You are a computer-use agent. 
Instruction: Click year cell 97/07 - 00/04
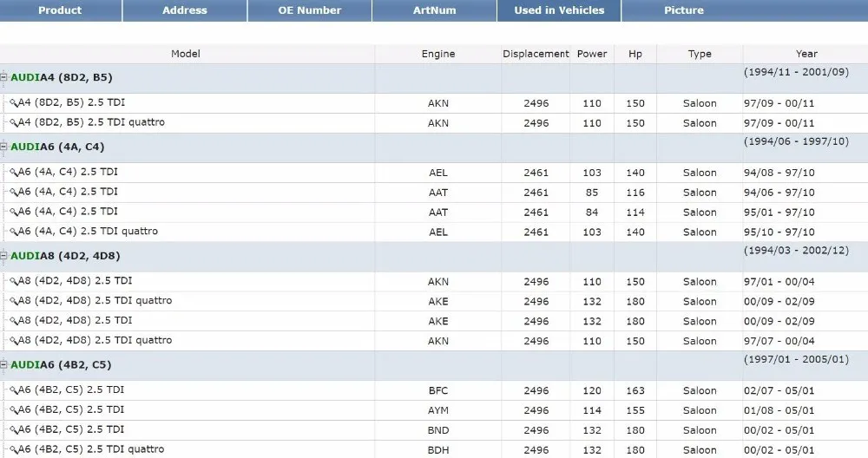[x=779, y=341]
